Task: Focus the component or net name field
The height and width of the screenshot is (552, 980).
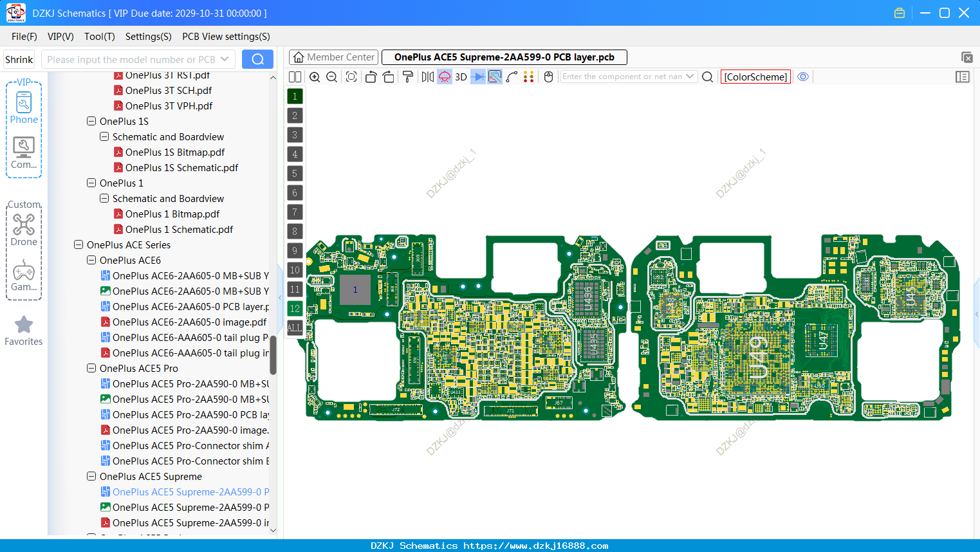Action: tap(623, 77)
